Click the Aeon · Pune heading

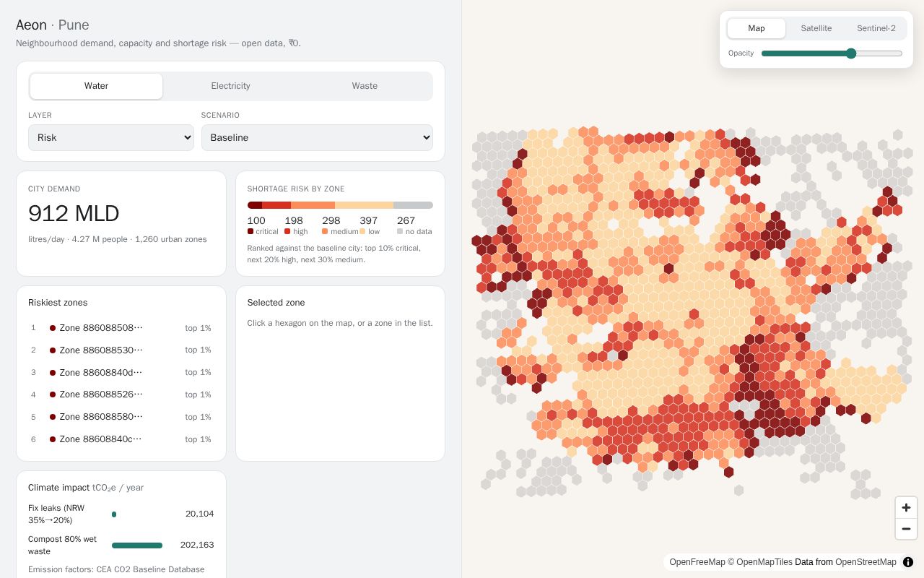[x=53, y=25]
